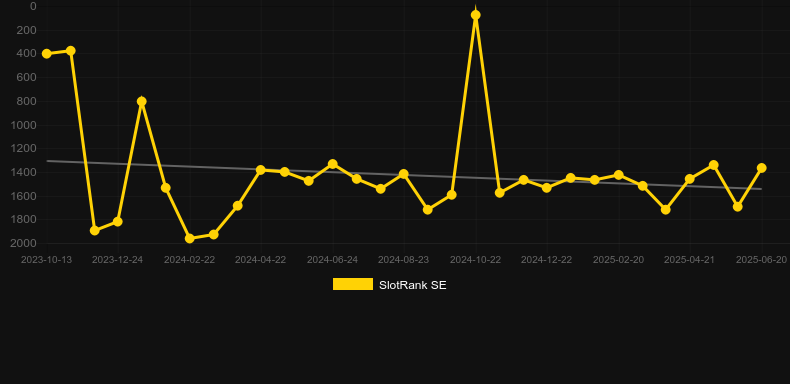Click the x-axis label 2023-12-24
The width and height of the screenshot is (790, 384).
click(x=117, y=260)
